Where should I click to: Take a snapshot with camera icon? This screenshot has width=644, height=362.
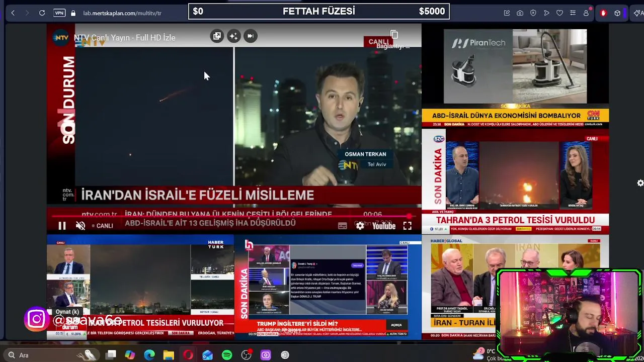coord(520,13)
